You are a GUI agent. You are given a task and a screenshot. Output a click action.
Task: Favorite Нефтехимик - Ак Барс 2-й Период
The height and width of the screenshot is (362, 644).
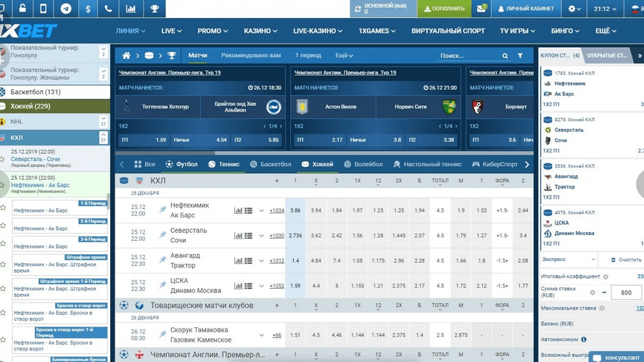pos(3,225)
